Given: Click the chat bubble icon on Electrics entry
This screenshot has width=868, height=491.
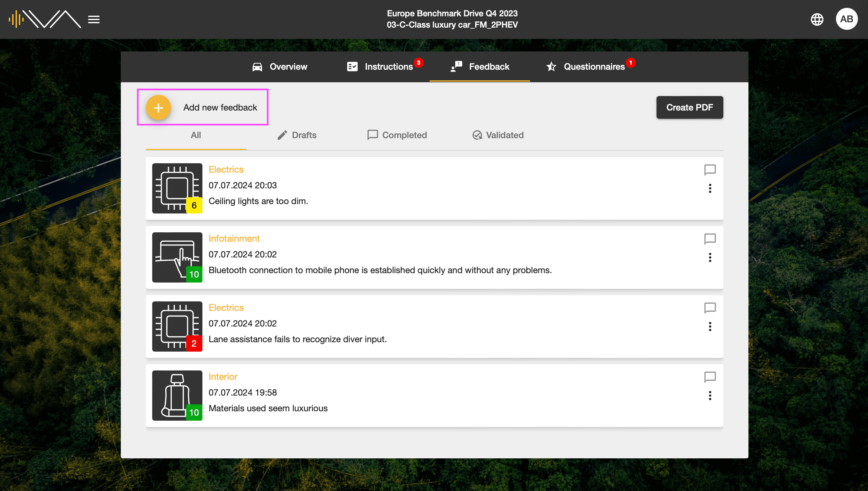Looking at the screenshot, I should [710, 170].
